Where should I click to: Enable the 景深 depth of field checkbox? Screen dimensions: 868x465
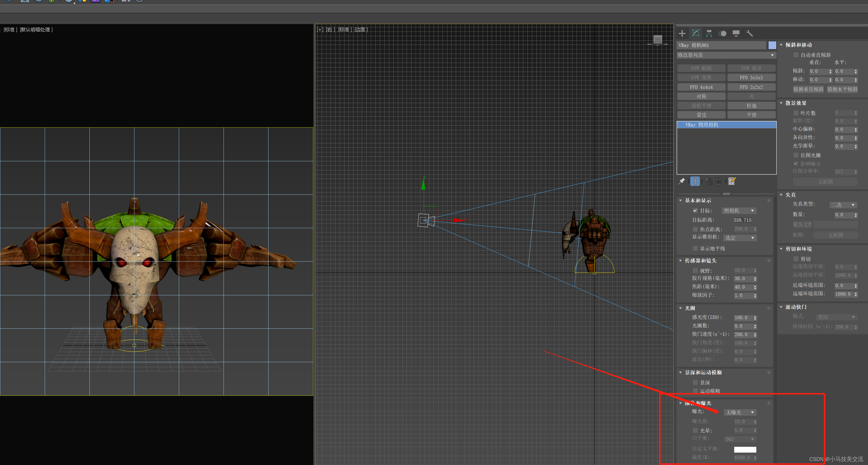point(695,382)
